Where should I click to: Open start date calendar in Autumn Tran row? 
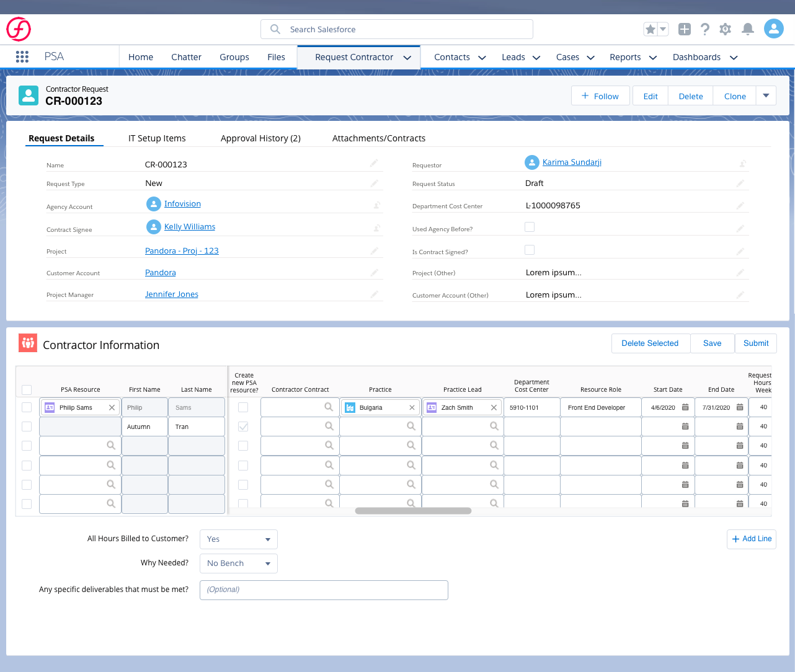685,427
